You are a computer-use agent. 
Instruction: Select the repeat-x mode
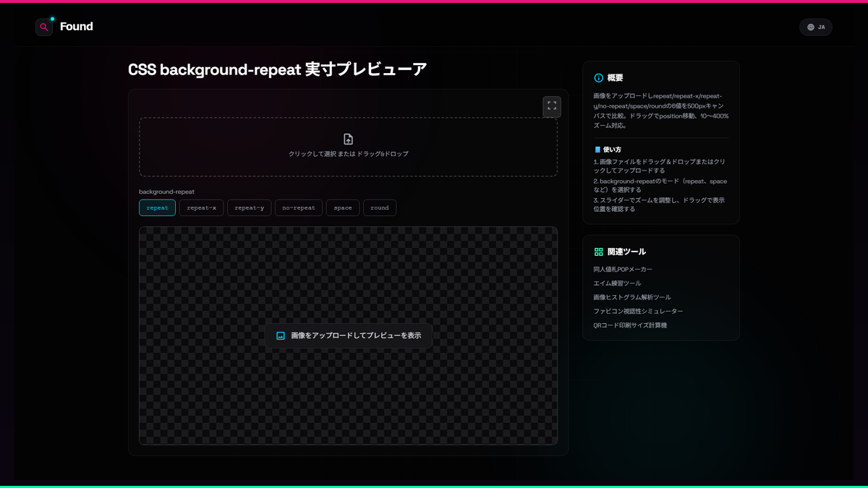tap(201, 207)
